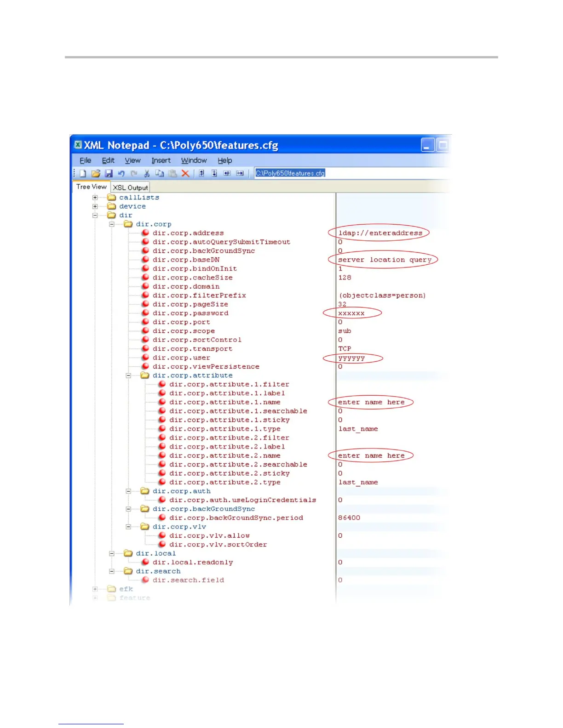This screenshot has height=728, width=563.
Task: Click the Copy icon in the toolbar
Action: (160, 173)
